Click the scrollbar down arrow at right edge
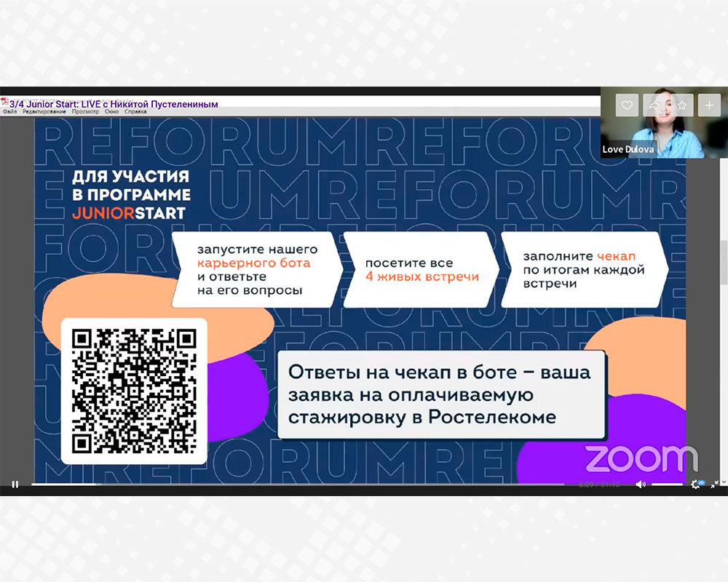The width and height of the screenshot is (728, 582). click(724, 483)
